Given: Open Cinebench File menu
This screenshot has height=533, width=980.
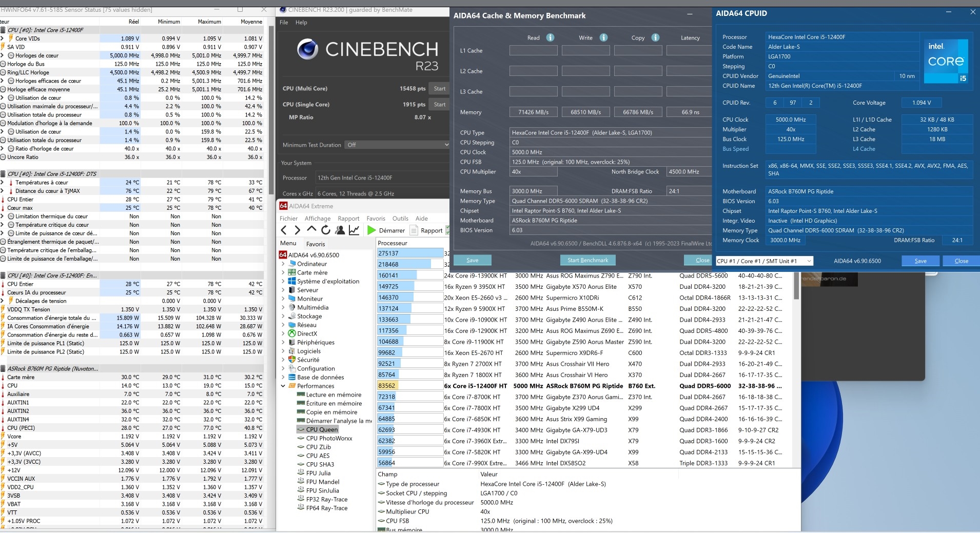Looking at the screenshot, I should click(284, 22).
